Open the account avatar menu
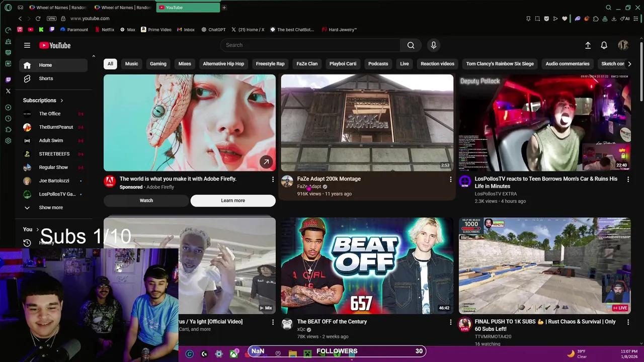The width and height of the screenshot is (644, 362). point(623,45)
